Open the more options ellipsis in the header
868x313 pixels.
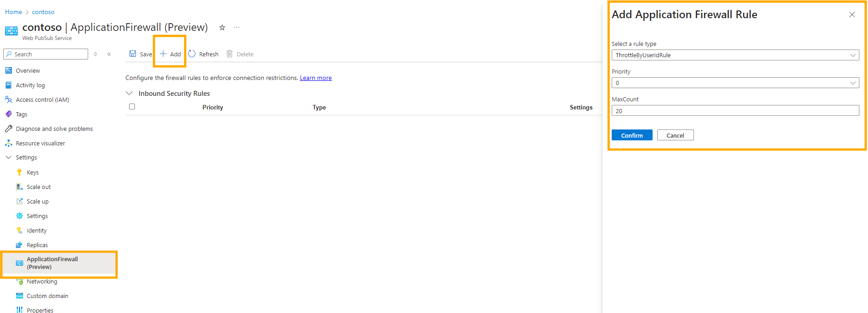tap(237, 27)
